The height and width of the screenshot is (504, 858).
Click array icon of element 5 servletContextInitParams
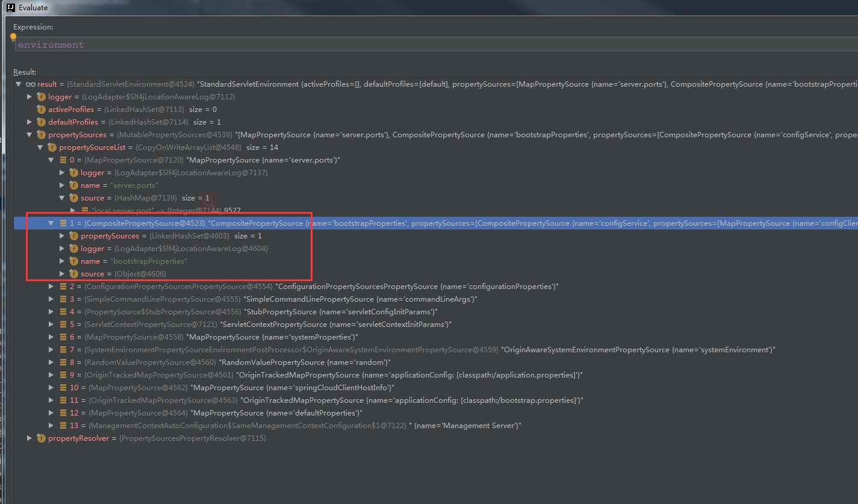click(x=63, y=325)
